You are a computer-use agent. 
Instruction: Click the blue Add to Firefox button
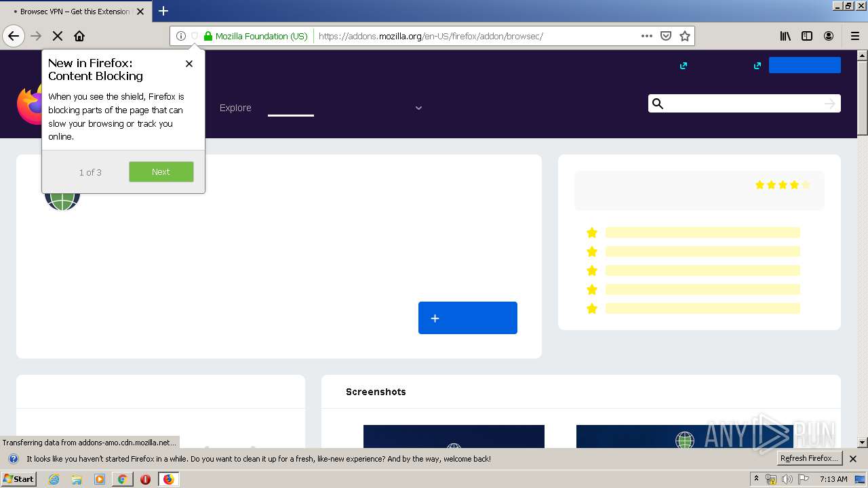click(468, 318)
